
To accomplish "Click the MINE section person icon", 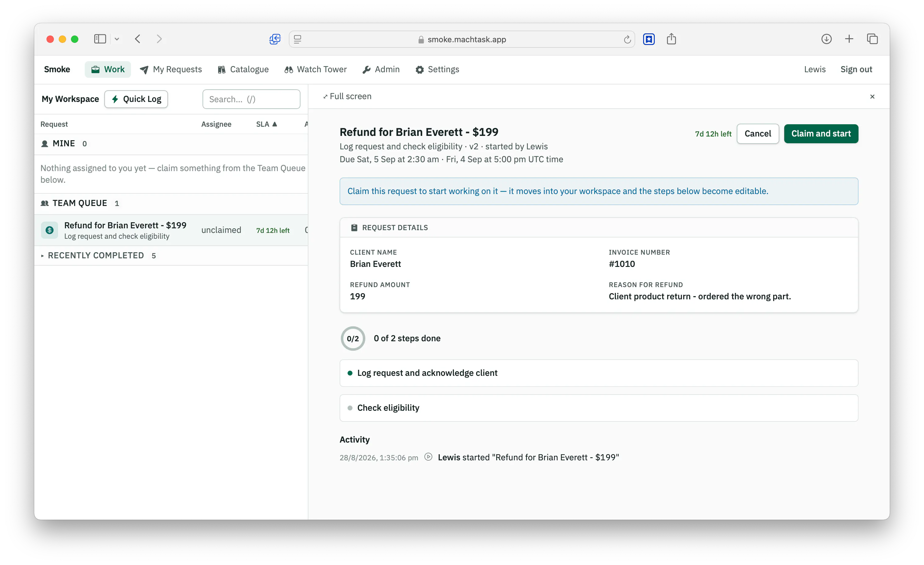I will 45,144.
